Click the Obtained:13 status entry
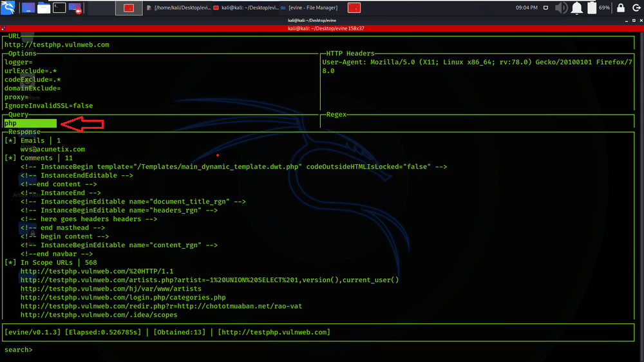The image size is (644, 362). (180, 332)
